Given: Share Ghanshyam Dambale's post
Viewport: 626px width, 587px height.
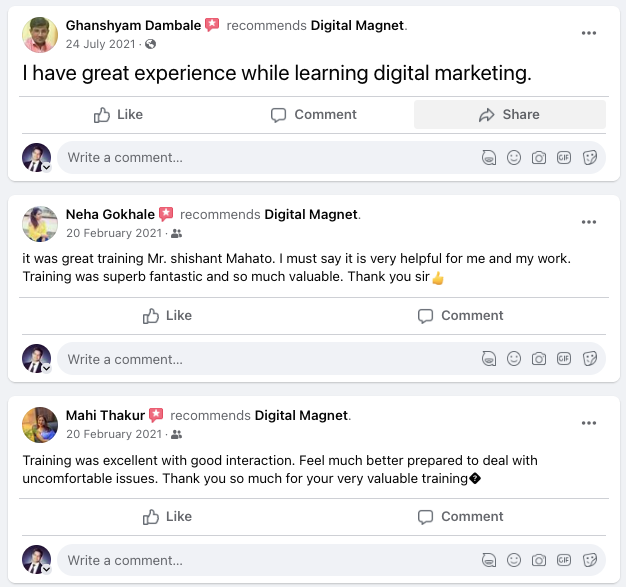Looking at the screenshot, I should coord(509,115).
